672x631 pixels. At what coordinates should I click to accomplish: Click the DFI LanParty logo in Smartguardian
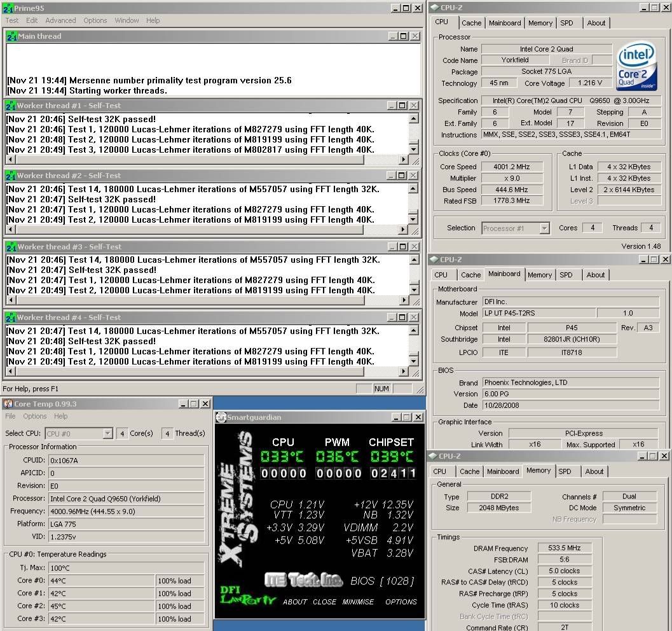[x=247, y=595]
